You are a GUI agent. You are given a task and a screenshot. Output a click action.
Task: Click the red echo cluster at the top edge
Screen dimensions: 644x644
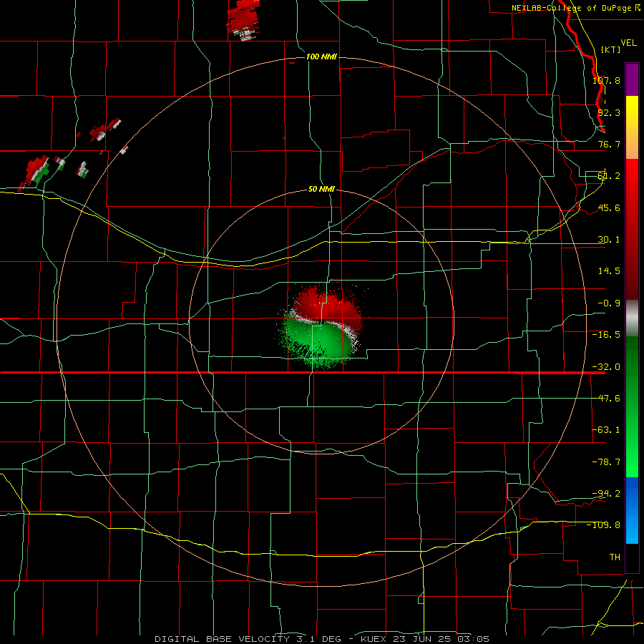click(x=243, y=20)
